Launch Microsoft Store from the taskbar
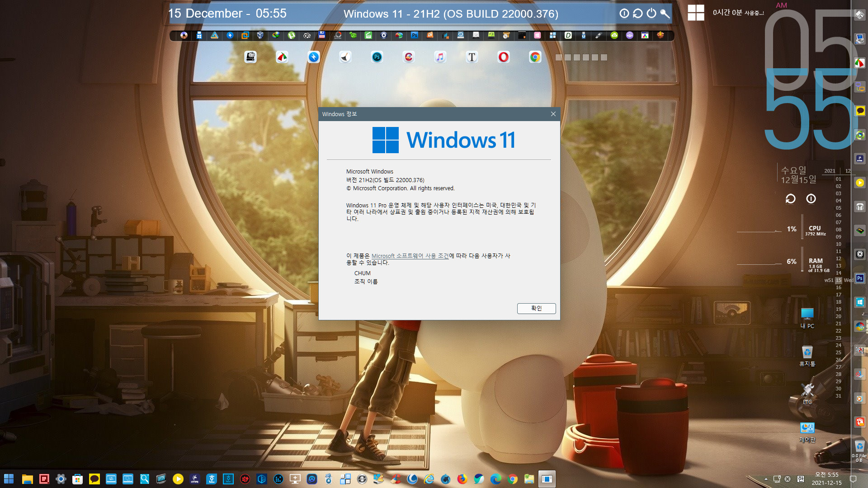 coord(77,479)
